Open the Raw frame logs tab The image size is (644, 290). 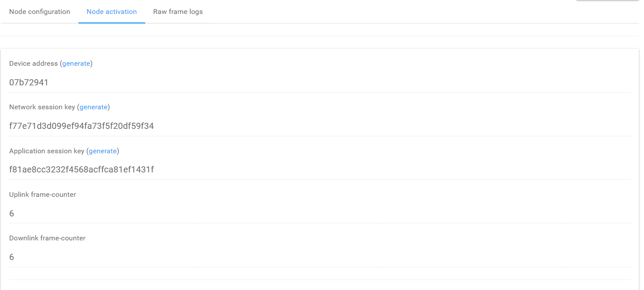click(x=178, y=12)
